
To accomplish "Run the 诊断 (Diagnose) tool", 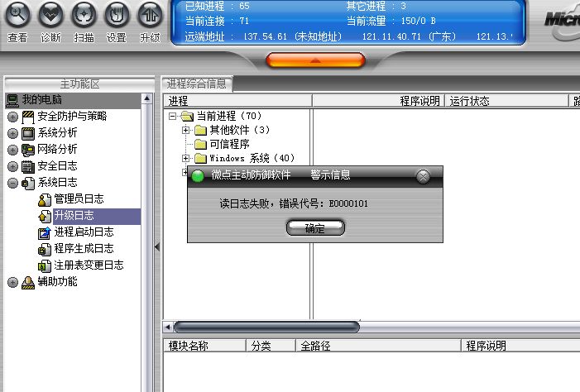I will point(50,15).
